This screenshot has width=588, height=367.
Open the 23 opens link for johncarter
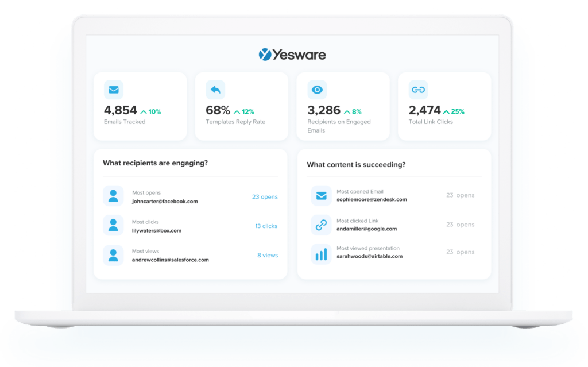tap(265, 196)
